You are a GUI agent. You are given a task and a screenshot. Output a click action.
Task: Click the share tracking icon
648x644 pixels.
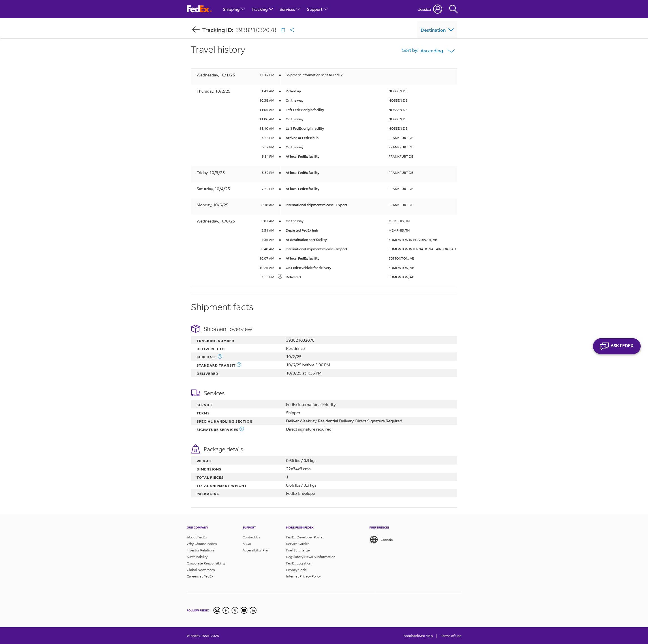(292, 30)
